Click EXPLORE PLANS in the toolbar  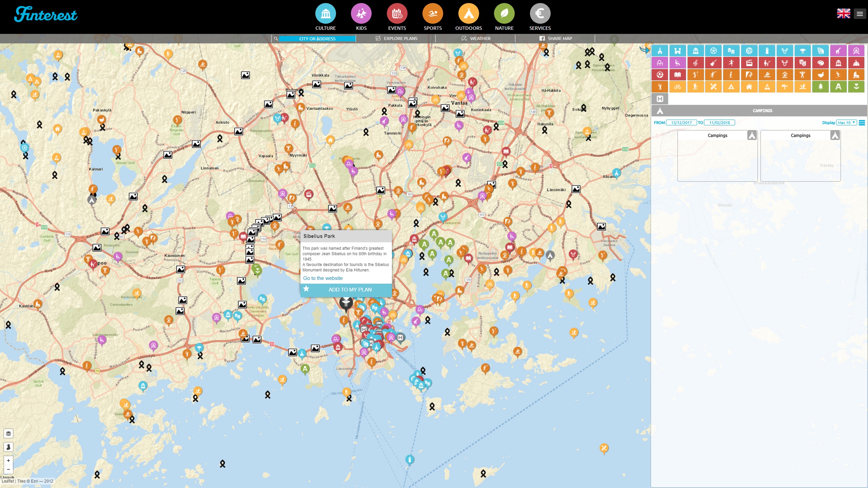coord(396,38)
